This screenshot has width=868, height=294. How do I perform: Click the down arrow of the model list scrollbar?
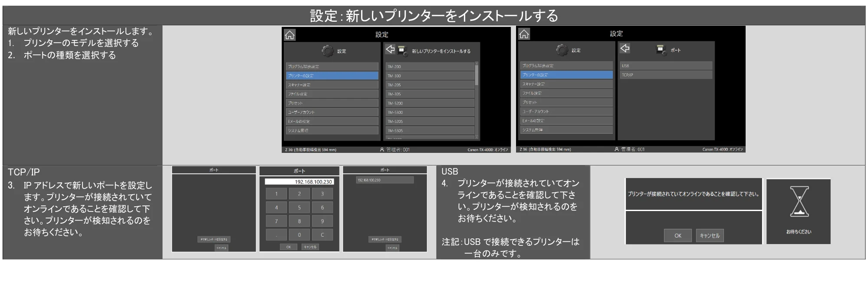[x=477, y=137]
